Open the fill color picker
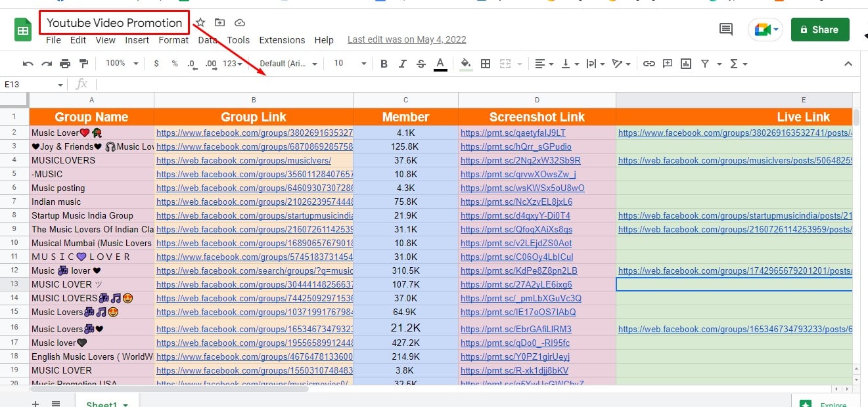Viewport: 868px width, 407px height. coord(466,64)
